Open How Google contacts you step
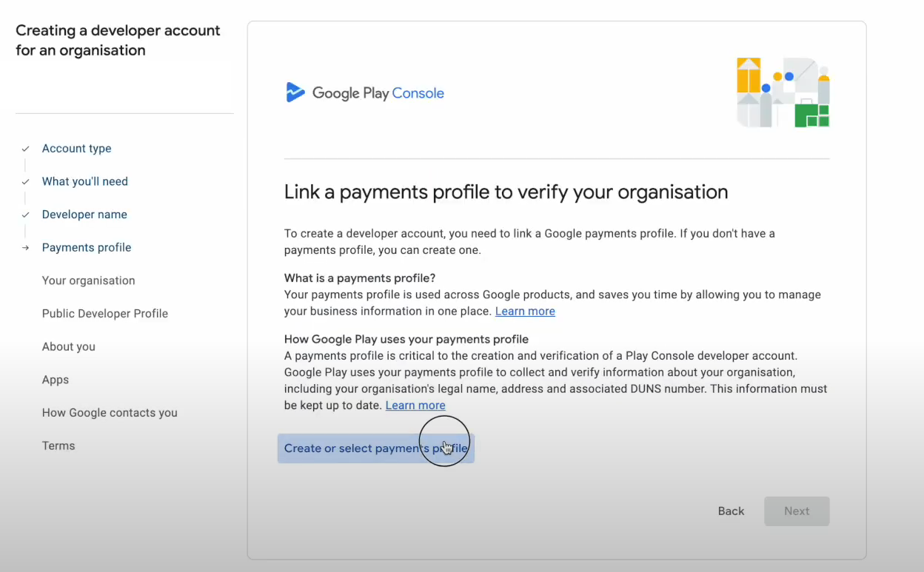This screenshot has height=572, width=924. point(110,413)
